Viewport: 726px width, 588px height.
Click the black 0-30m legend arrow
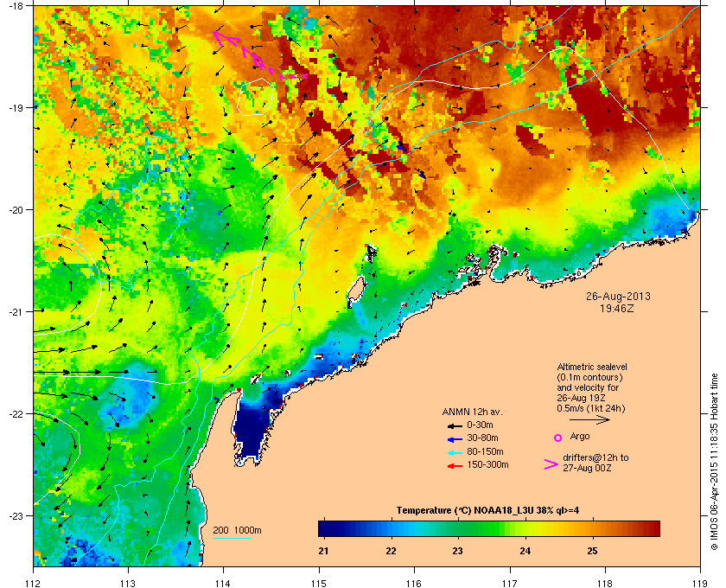[x=455, y=425]
